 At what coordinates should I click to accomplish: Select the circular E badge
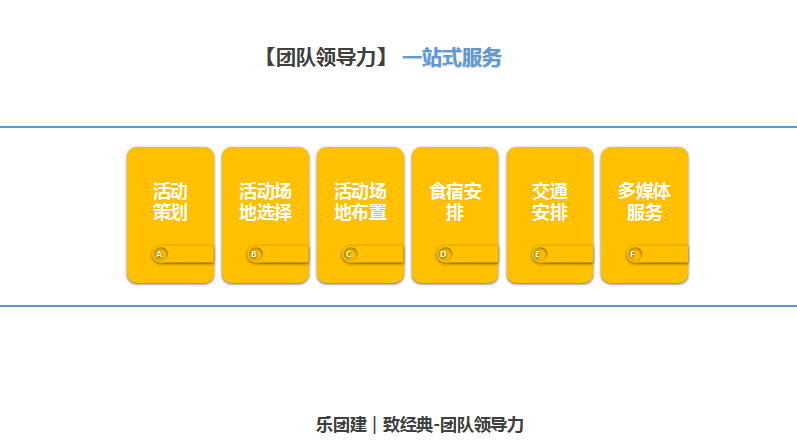539,254
